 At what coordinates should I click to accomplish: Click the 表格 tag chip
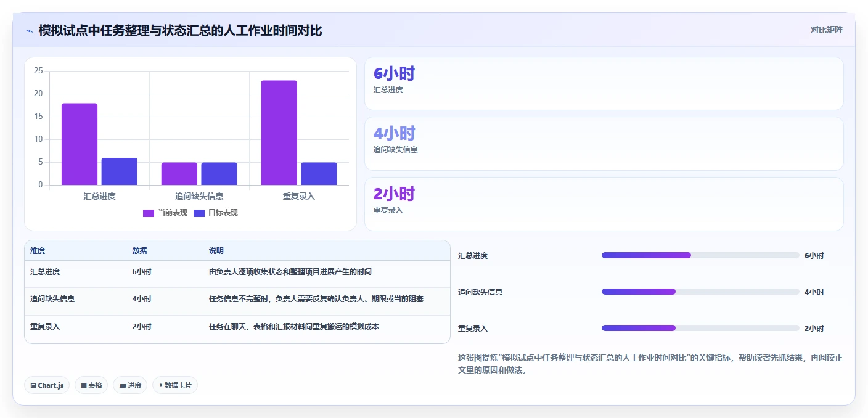tap(91, 385)
